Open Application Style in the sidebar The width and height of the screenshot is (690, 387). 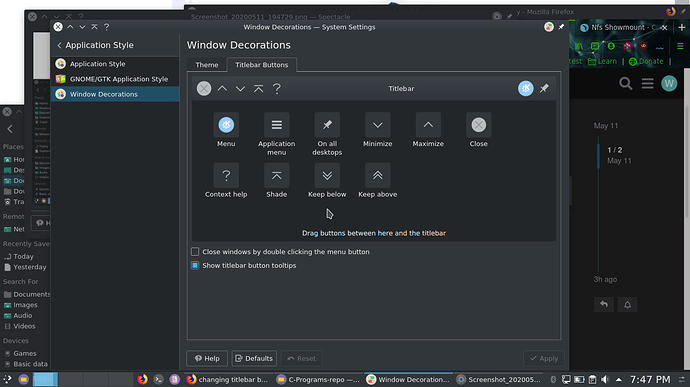(115, 64)
